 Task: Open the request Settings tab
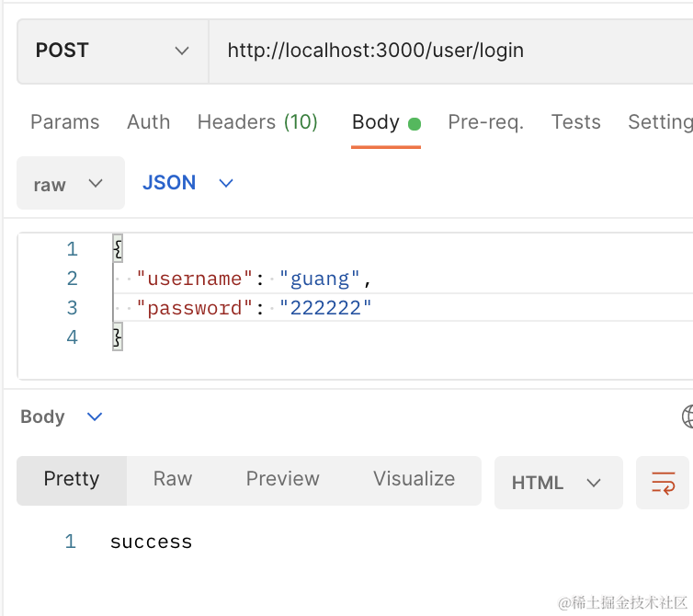[x=659, y=122]
